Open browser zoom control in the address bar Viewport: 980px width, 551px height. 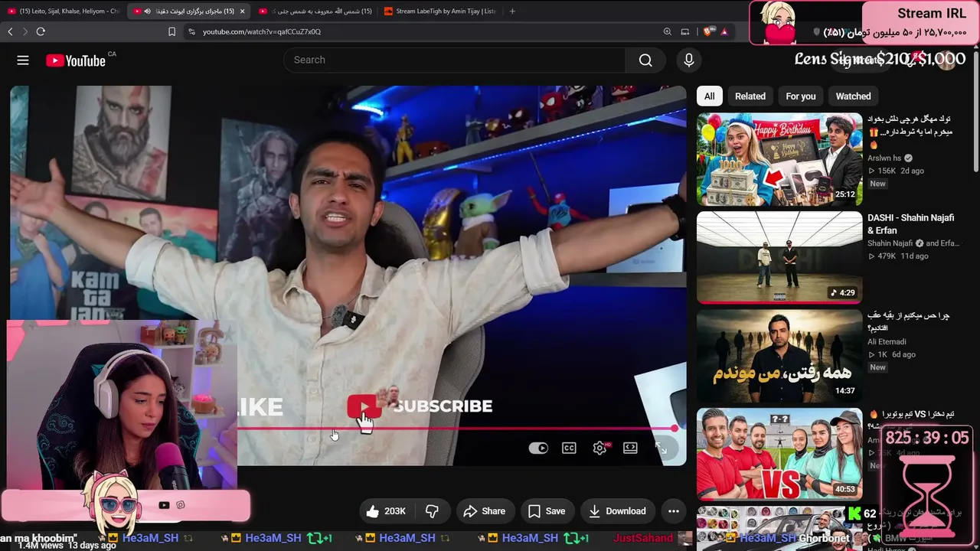pyautogui.click(x=667, y=31)
